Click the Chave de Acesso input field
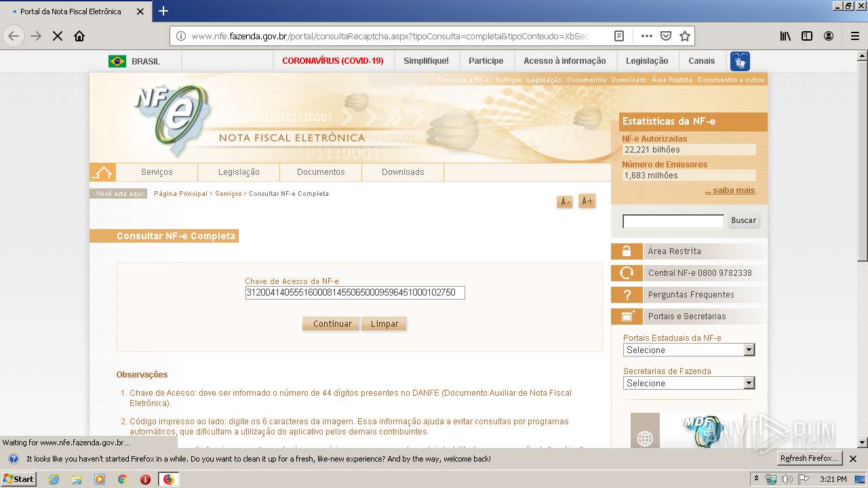This screenshot has width=868, height=488. point(355,293)
